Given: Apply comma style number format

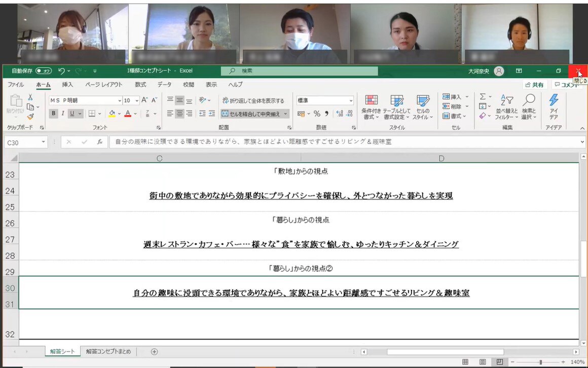Looking at the screenshot, I should point(326,113).
